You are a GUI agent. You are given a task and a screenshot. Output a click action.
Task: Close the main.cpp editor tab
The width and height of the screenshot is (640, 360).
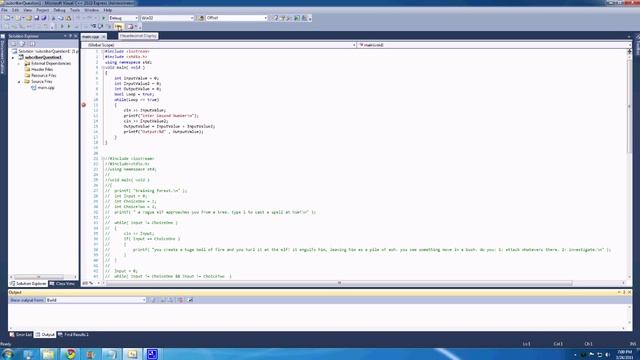(x=104, y=37)
